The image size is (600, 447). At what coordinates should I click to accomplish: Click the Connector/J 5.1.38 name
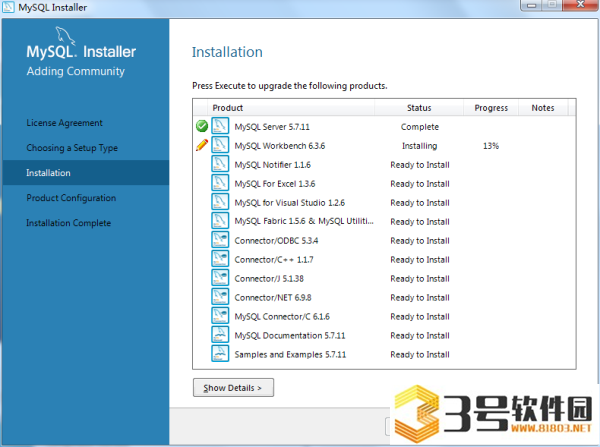269,279
